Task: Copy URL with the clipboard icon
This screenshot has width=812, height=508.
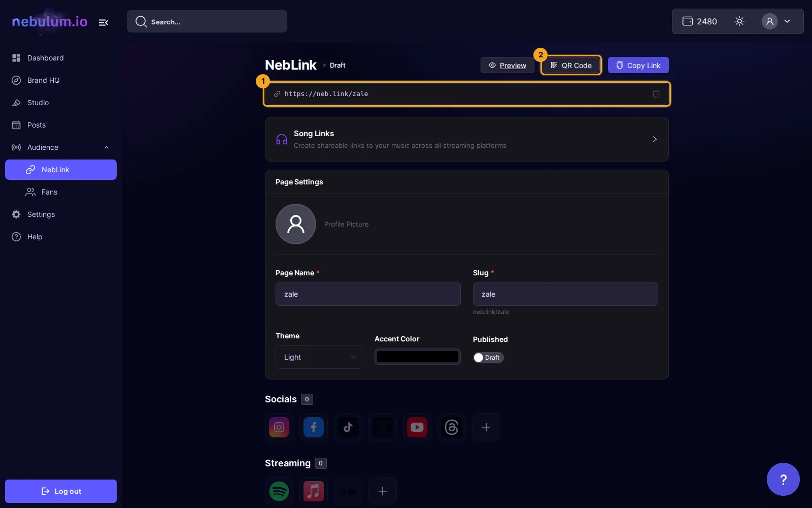Action: click(656, 94)
